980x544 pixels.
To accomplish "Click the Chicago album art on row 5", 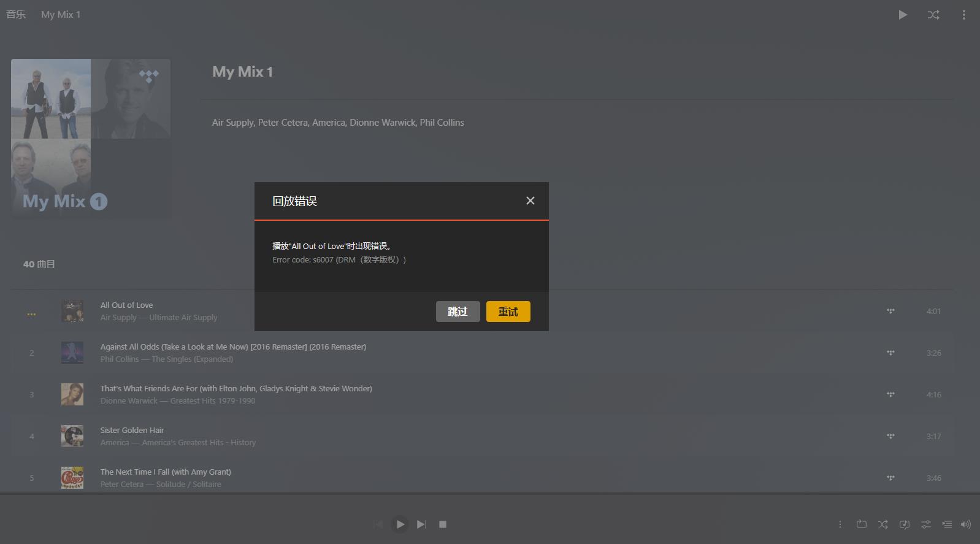I will coord(72,478).
